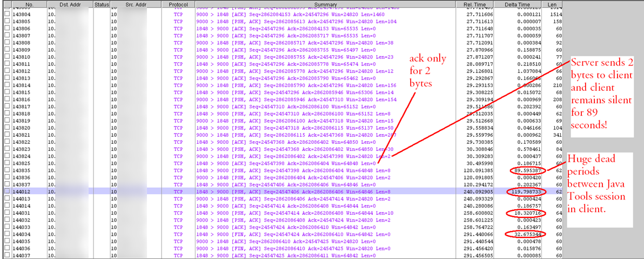Click Len value 341
This screenshot has height=259, width=644.
[556, 136]
